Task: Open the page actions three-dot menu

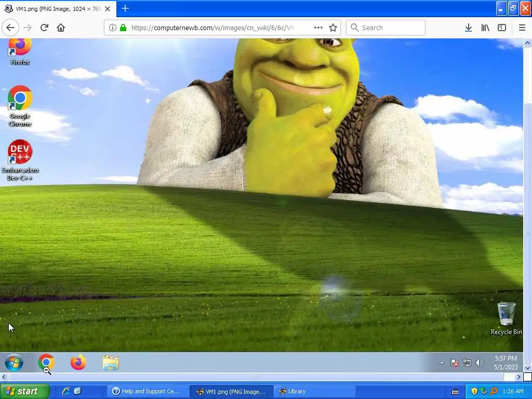Action: click(318, 28)
